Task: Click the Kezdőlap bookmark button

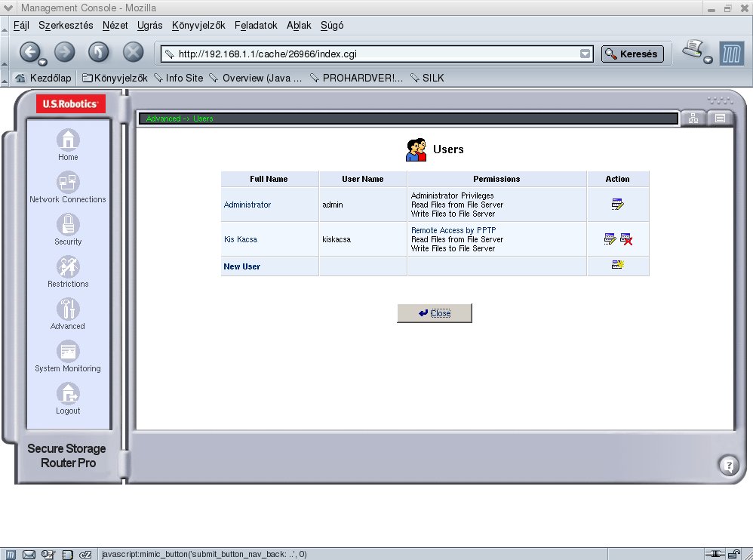Action: [43, 78]
